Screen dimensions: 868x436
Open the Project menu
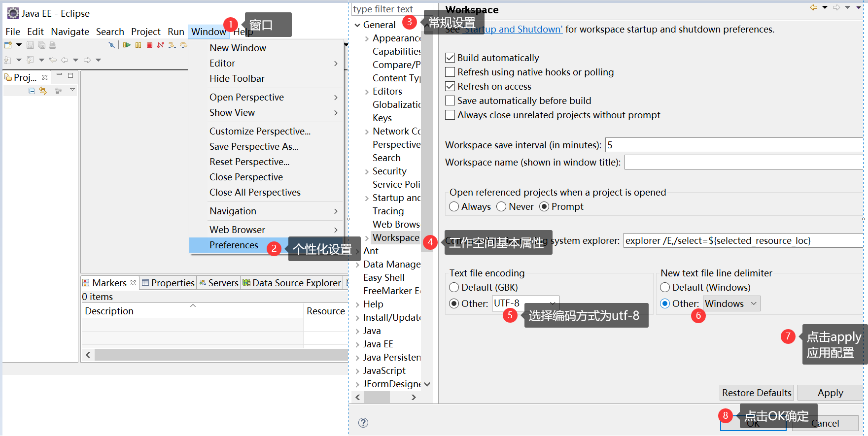[x=146, y=32]
